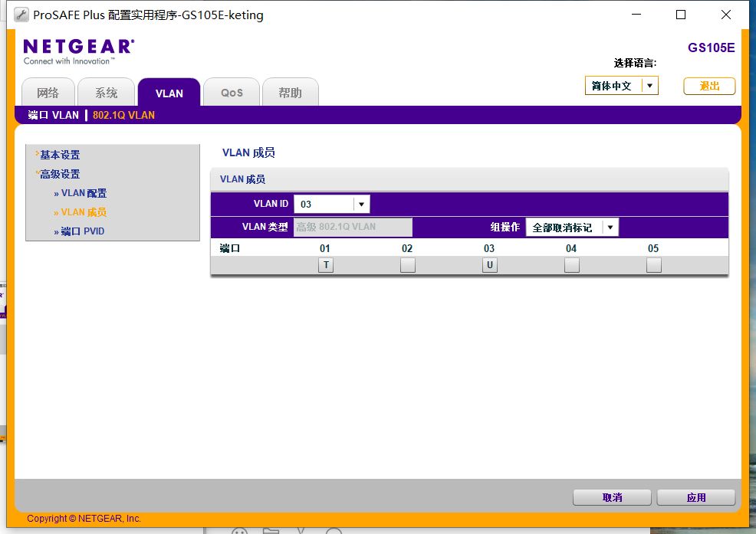Toggle port 01 membership box marked T
This screenshot has width=756, height=534.
tap(326, 265)
